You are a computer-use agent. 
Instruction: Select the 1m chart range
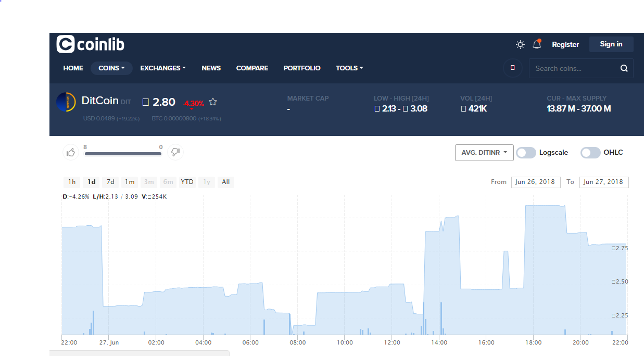coord(130,182)
